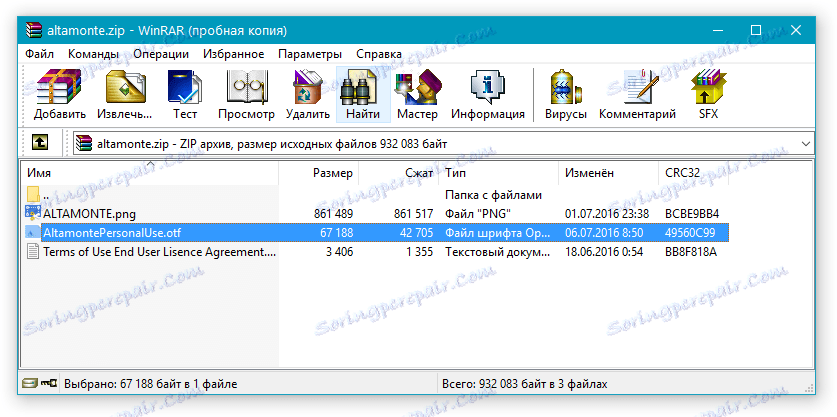Image resolution: width=837 pixels, height=417 pixels.
Task: Click the drive icon in status bar
Action: [x=28, y=383]
